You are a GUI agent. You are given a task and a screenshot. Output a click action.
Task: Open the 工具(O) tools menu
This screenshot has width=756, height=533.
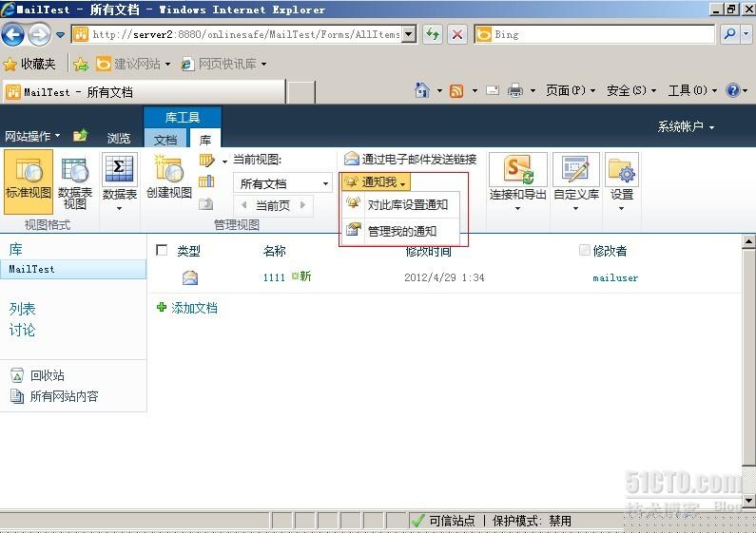(x=692, y=90)
